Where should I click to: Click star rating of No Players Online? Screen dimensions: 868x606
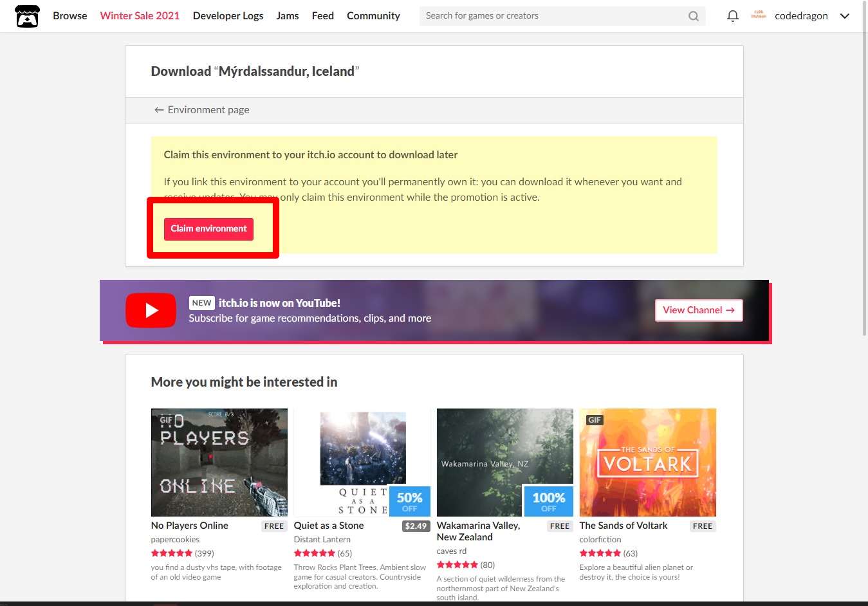coord(172,553)
